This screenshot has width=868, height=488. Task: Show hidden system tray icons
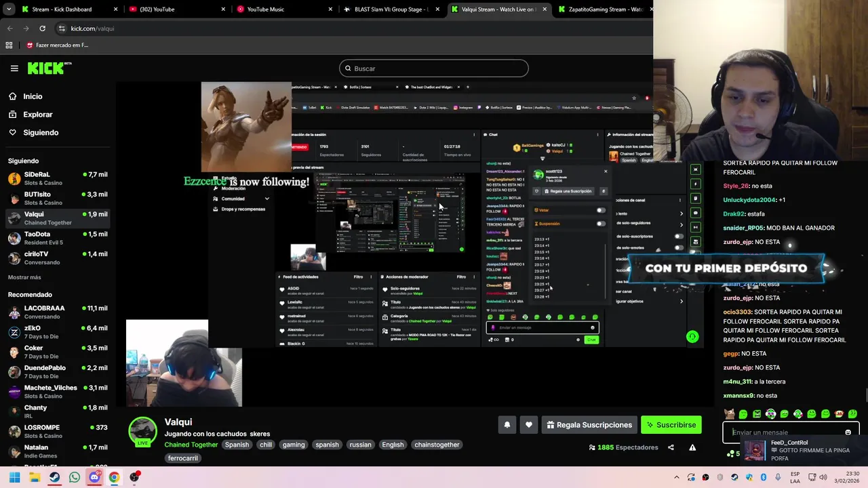tap(676, 477)
